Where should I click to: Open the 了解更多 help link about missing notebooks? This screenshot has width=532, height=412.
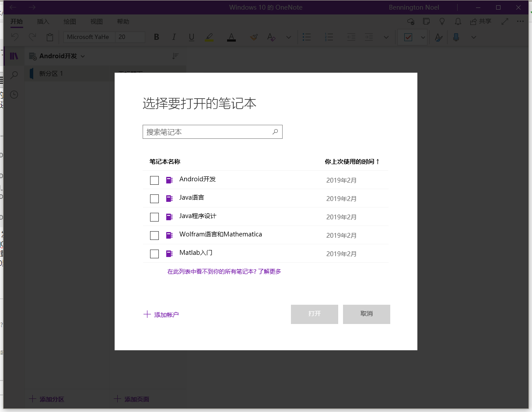pyautogui.click(x=269, y=271)
